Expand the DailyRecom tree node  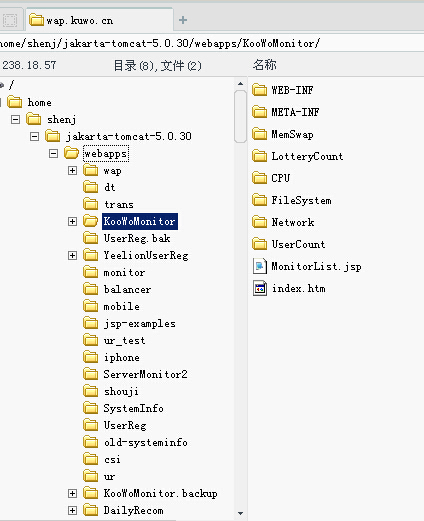(72, 510)
